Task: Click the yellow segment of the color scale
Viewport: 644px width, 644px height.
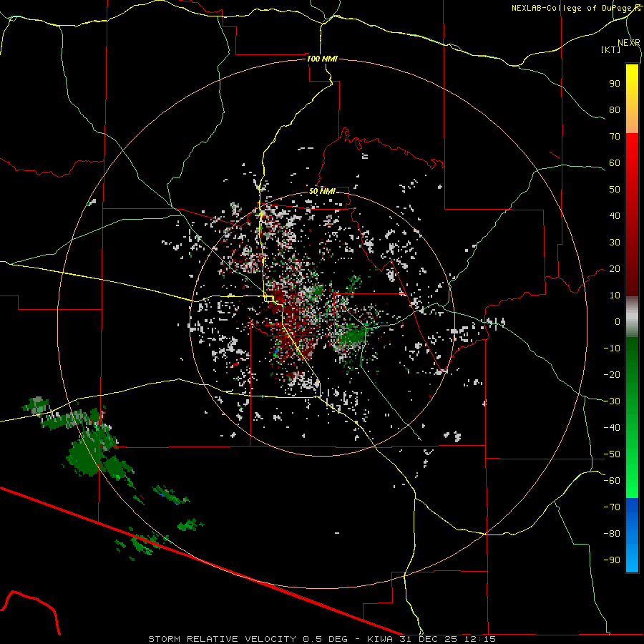Action: point(632,99)
